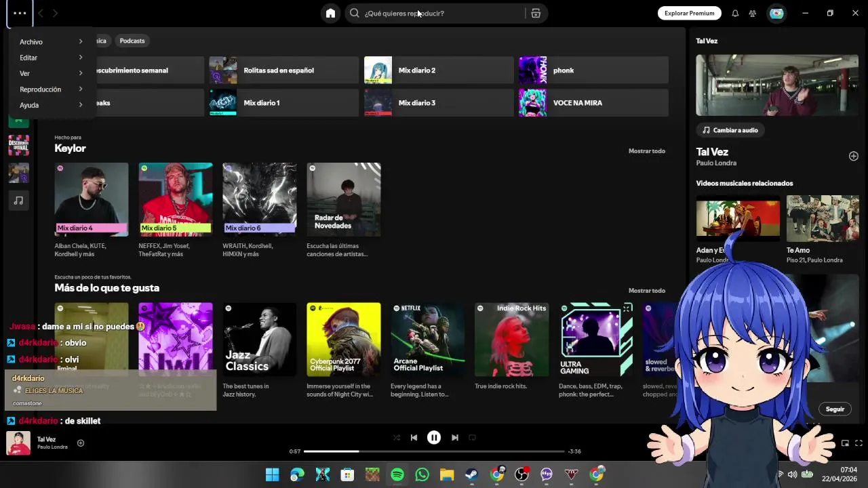Open OBS Studio from taskbar
This screenshot has width=868, height=488.
click(x=521, y=474)
